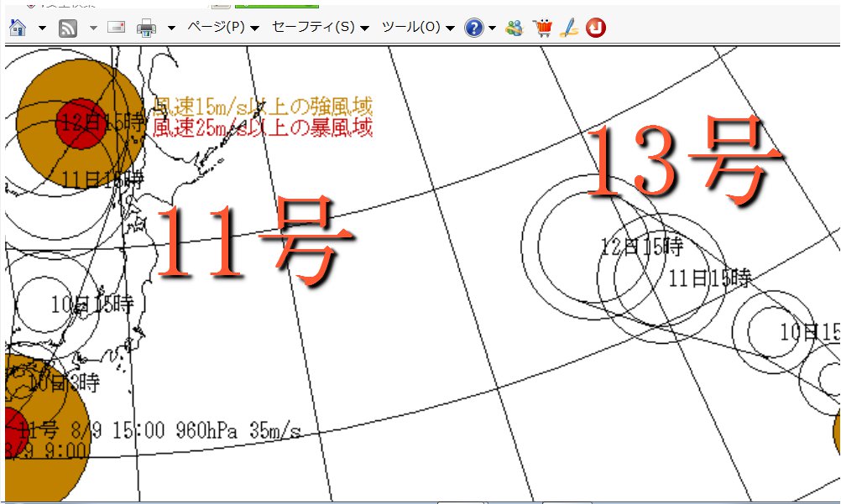Screen dimensions: 841x504
Task: Click the 12日15時 label of typhoon 13
Action: (x=641, y=247)
